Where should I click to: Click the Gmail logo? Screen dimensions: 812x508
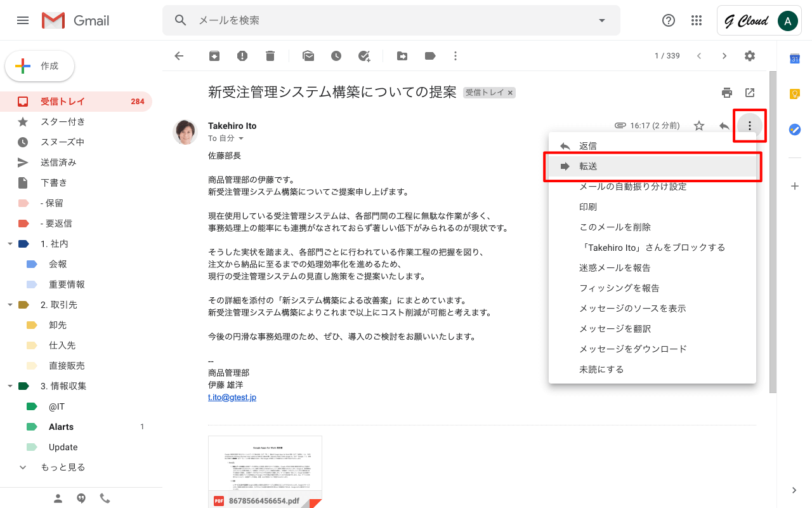tap(75, 20)
